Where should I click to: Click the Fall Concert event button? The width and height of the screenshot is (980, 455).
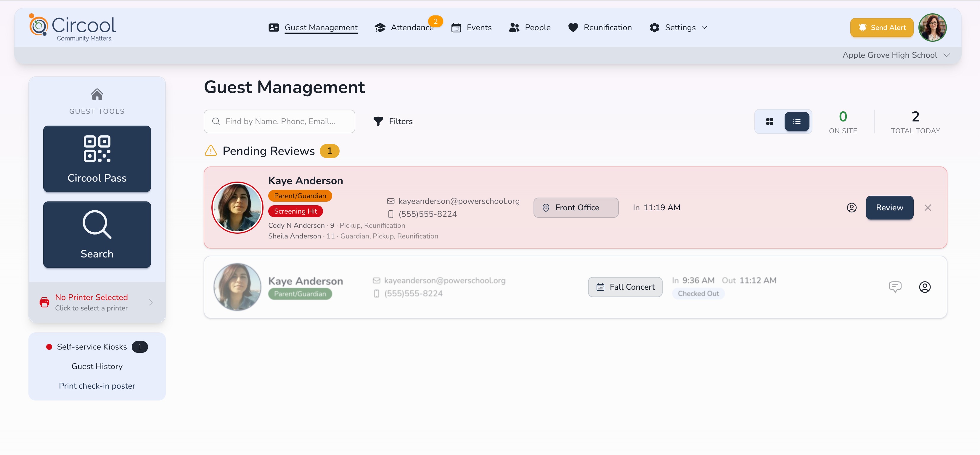click(625, 287)
